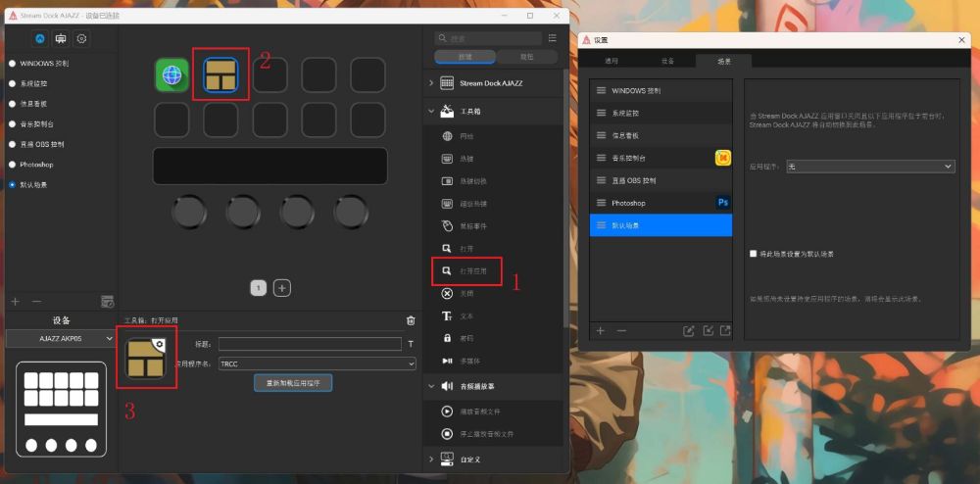The height and width of the screenshot is (484, 980).
Task: Open the 场景 Scenes tab in Settings
Action: pos(724,61)
